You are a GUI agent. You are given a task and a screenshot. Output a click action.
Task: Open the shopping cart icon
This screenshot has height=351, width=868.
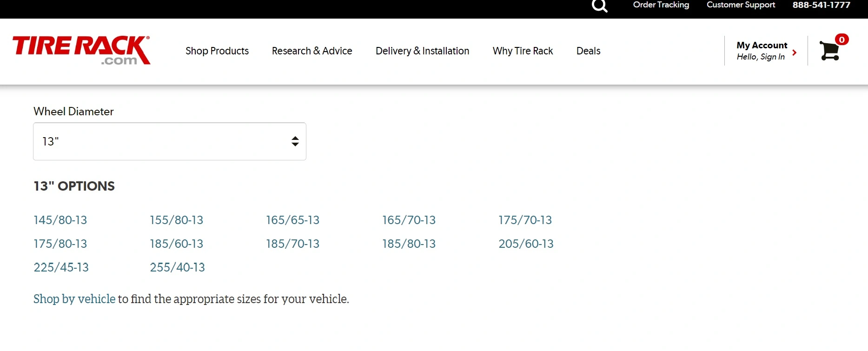pos(830,50)
